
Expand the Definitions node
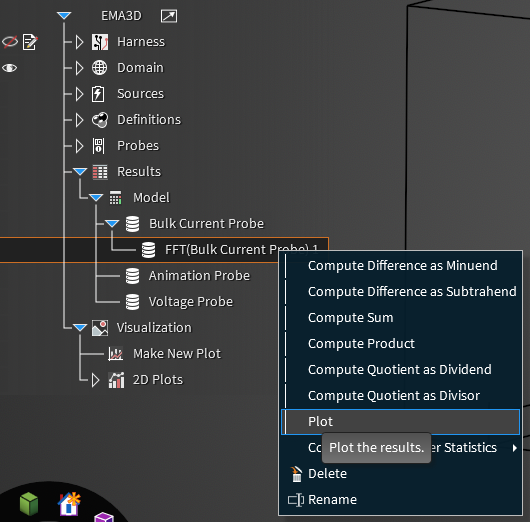pyautogui.click(x=79, y=120)
